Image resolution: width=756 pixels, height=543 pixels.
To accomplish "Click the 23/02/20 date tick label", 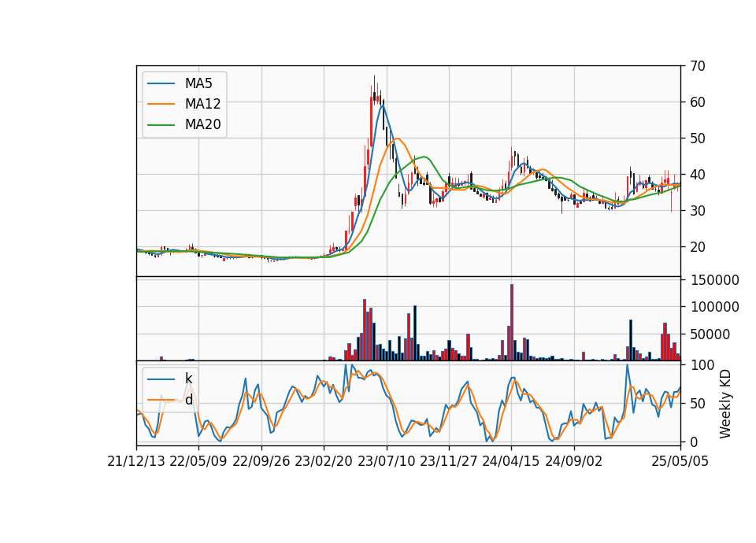I will tap(324, 461).
